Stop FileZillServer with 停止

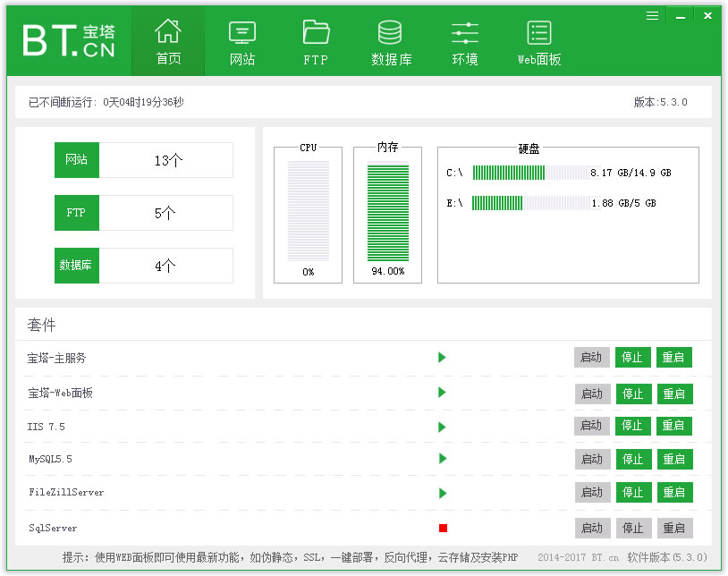point(634,493)
